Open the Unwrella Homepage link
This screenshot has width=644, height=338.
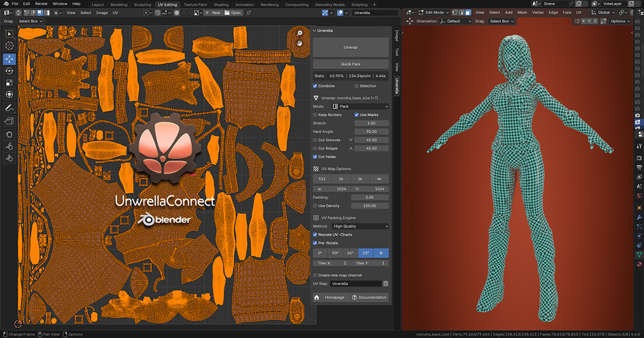pos(331,297)
